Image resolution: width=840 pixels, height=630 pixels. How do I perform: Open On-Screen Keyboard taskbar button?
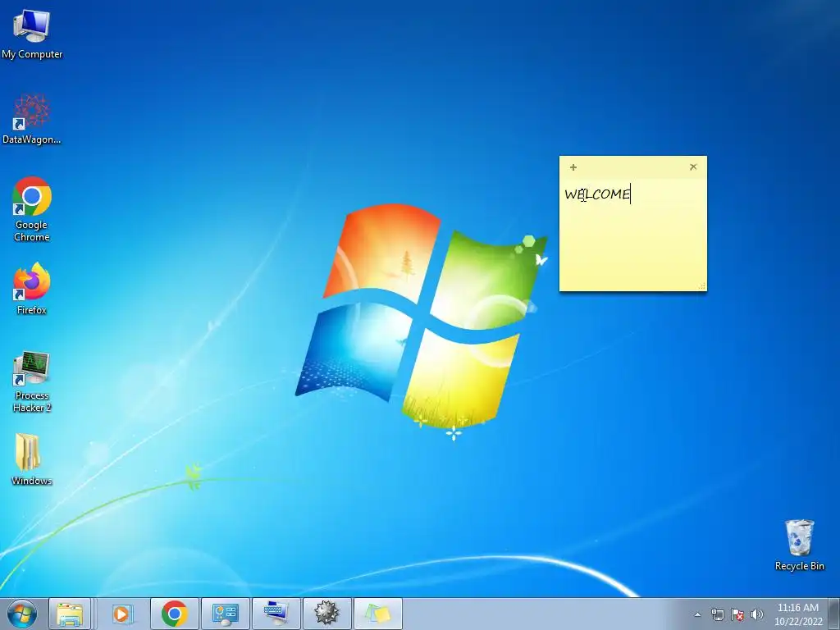coord(276,614)
